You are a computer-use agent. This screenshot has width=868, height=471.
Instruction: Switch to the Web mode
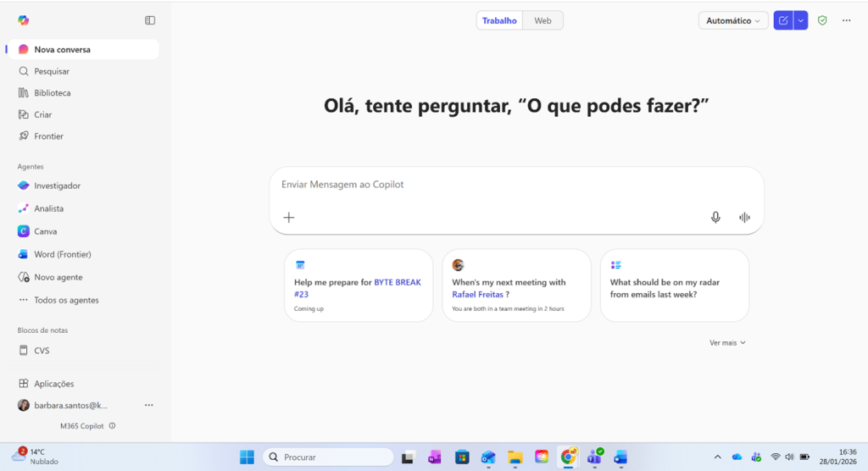(542, 20)
